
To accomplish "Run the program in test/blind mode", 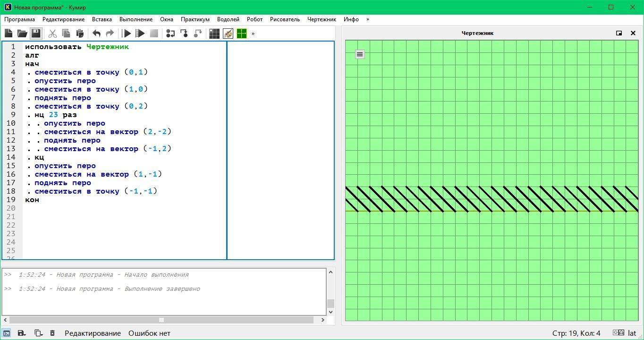I will (x=140, y=34).
